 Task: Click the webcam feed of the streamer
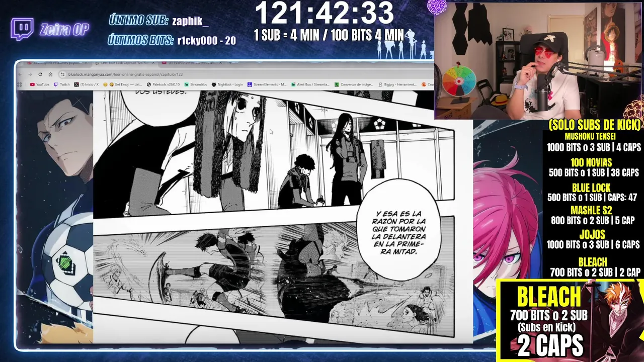(x=538, y=60)
